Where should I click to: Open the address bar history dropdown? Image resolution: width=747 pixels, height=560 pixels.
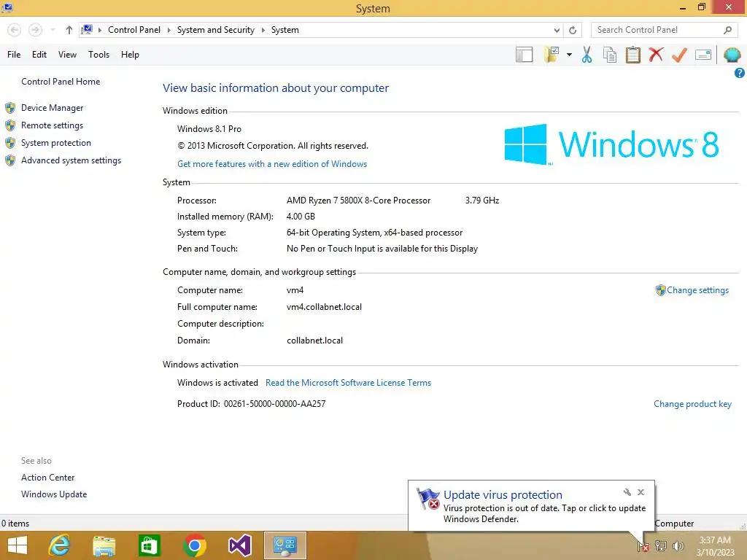pyautogui.click(x=557, y=30)
